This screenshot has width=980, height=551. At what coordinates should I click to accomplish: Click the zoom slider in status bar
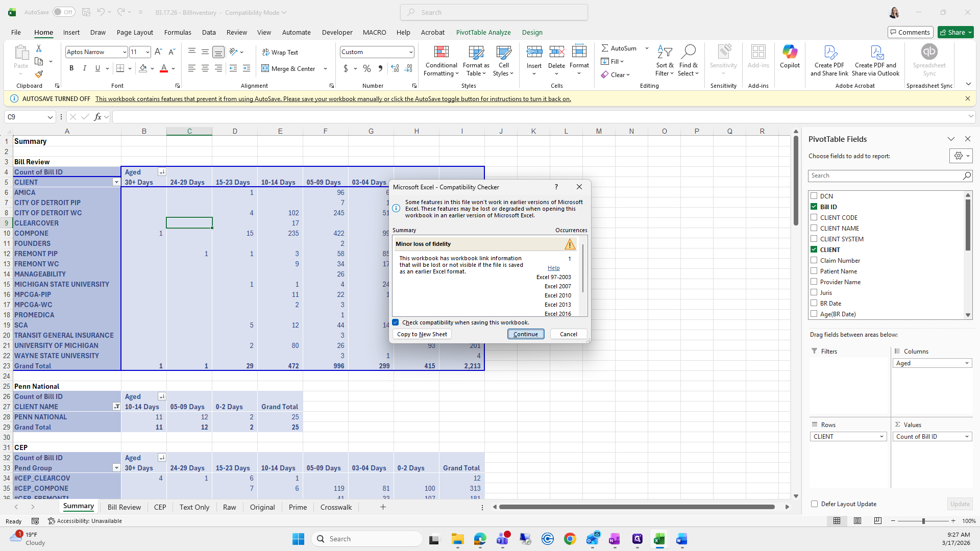(923, 521)
